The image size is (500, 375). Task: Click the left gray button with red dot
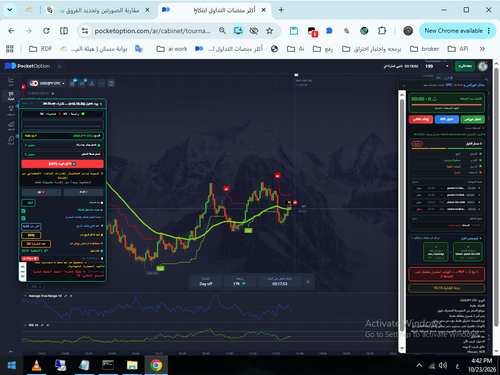click(41, 192)
